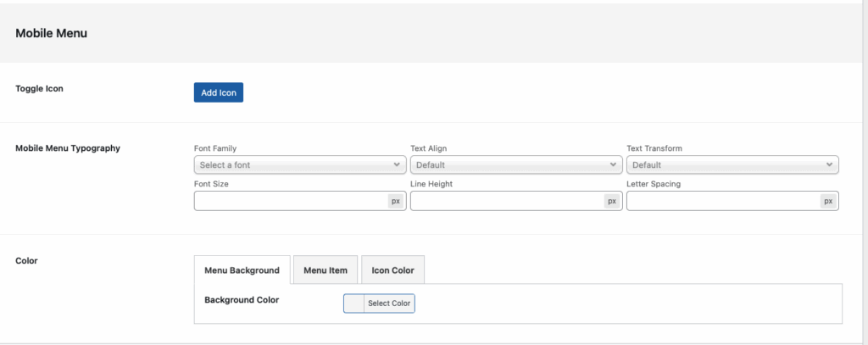Click the Background Color label text
This screenshot has height=345, width=868.
pos(242,300)
